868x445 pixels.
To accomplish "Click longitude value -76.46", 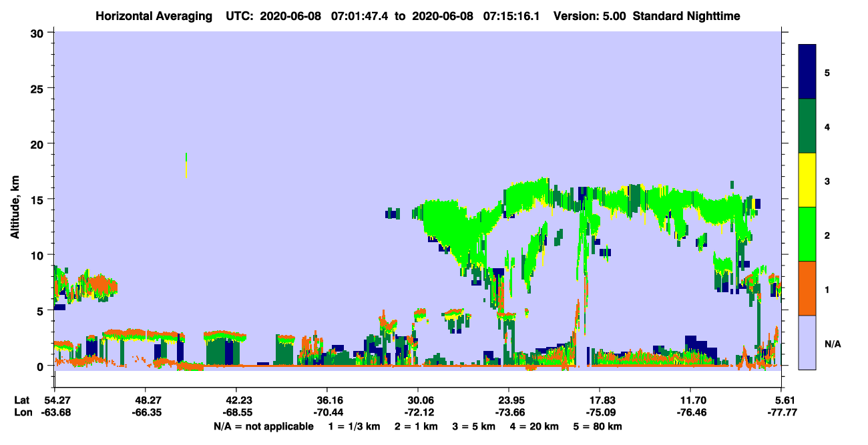I will click(x=690, y=413).
